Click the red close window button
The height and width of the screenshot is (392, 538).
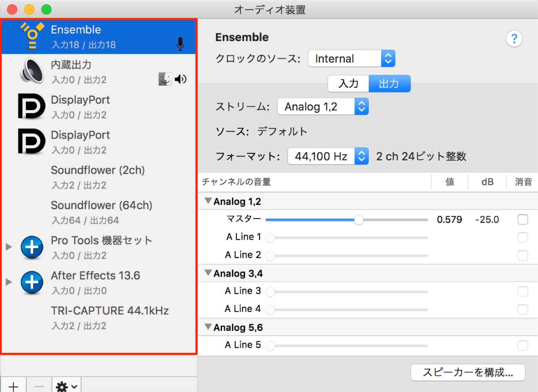[12, 9]
